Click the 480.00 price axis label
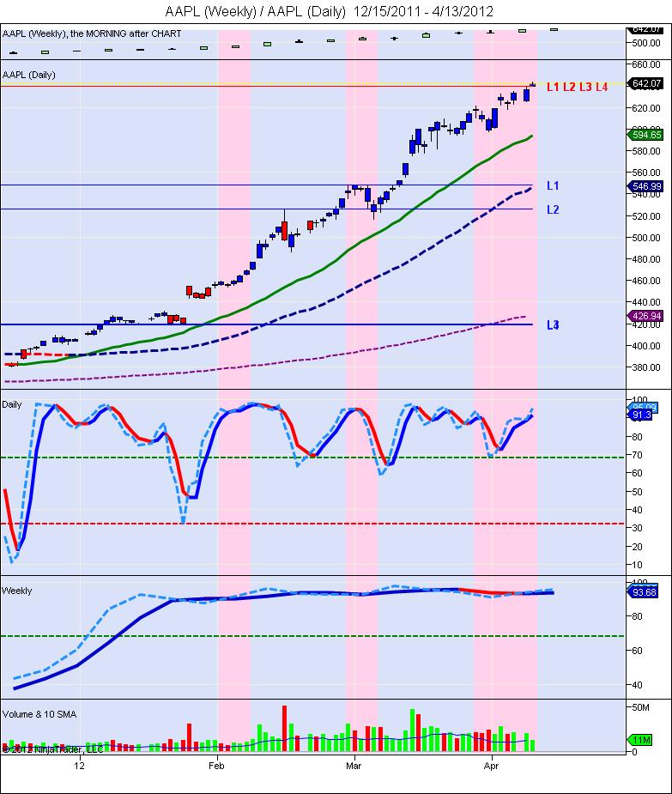This screenshot has height=794, width=672. (x=645, y=258)
